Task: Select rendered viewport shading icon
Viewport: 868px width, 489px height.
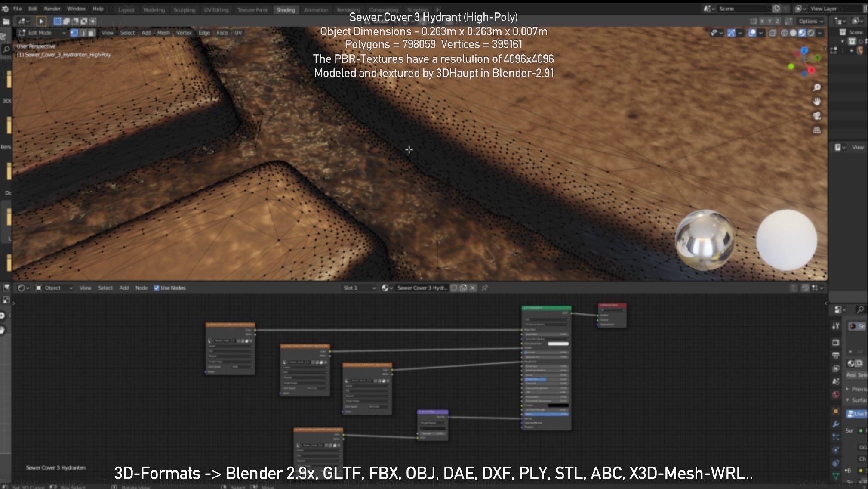Action: pos(811,33)
